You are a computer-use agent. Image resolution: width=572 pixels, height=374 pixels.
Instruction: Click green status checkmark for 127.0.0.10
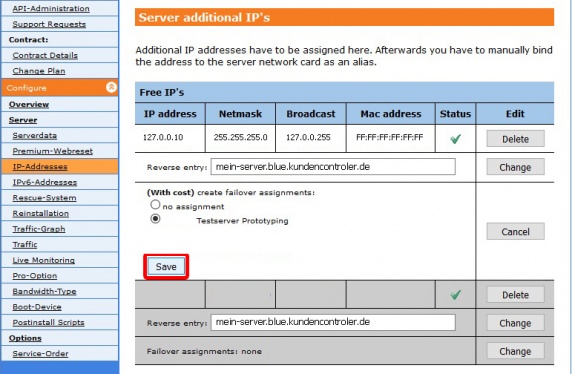click(x=455, y=139)
